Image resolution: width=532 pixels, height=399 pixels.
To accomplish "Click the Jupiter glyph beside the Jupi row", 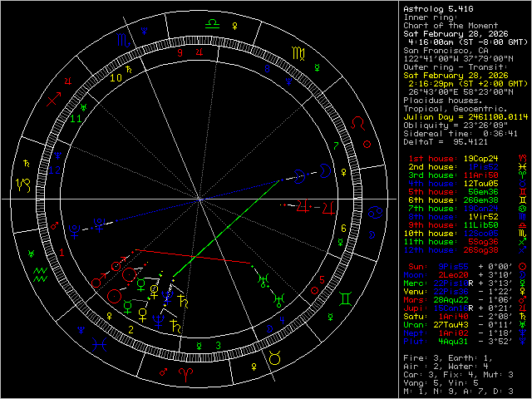I will pos(523,308).
